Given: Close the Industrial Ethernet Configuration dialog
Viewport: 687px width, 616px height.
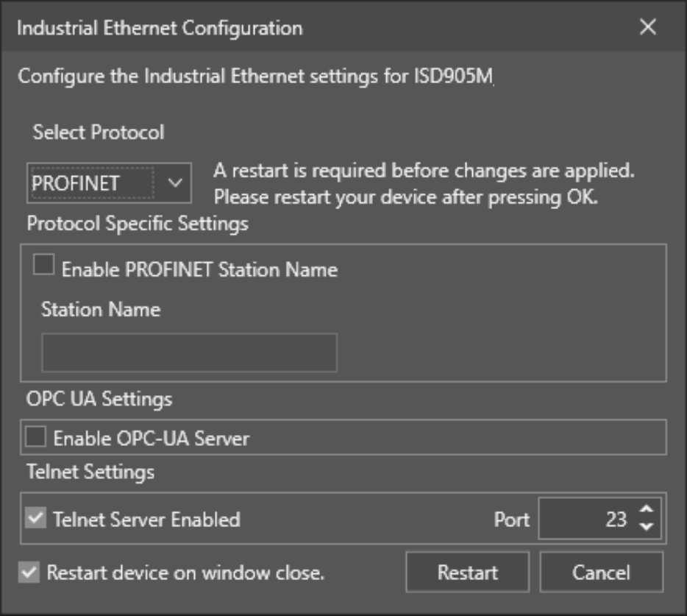Looking at the screenshot, I should pyautogui.click(x=647, y=28).
